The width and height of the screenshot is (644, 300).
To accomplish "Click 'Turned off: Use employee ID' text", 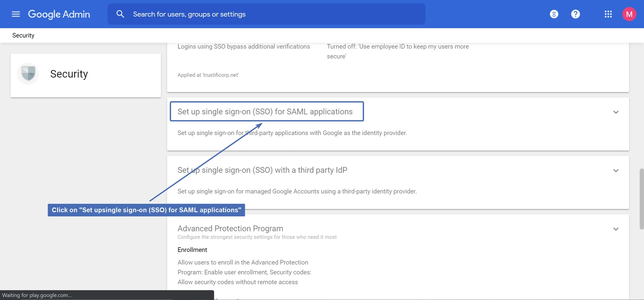I will point(398,51).
